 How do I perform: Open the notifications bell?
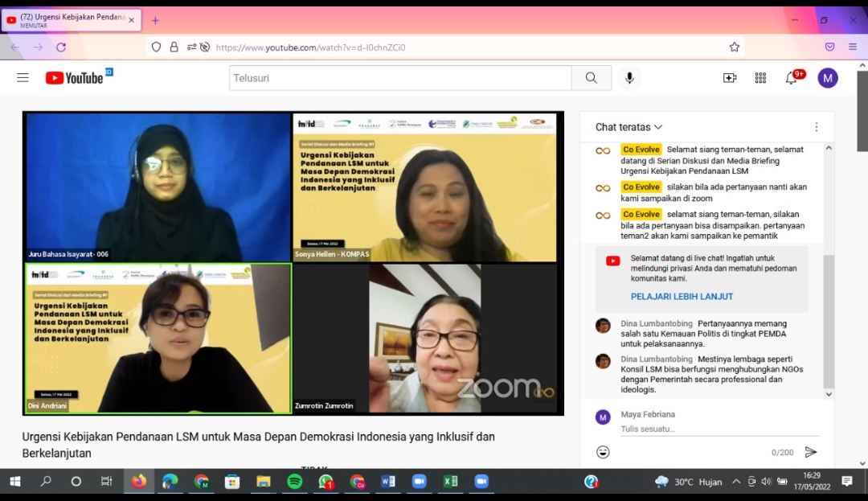(x=792, y=78)
